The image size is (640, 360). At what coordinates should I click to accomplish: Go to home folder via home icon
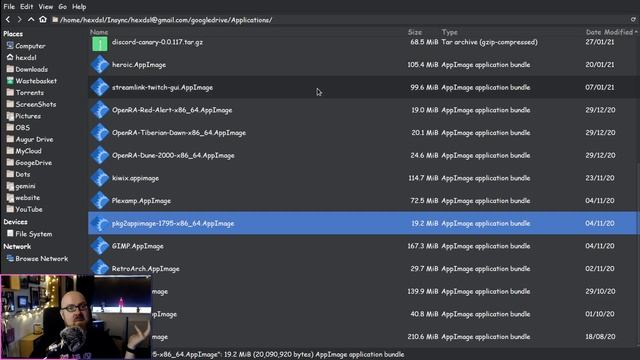43,19
